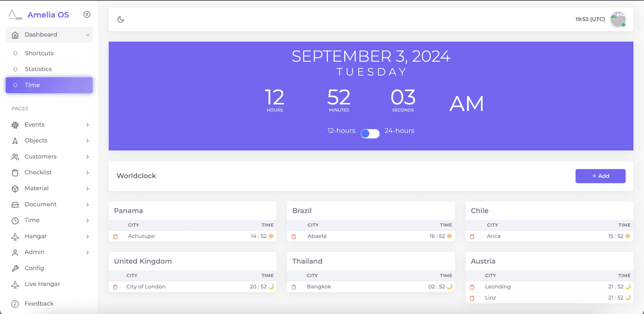Click the Thailand card heading
The image size is (644, 314).
tap(307, 262)
